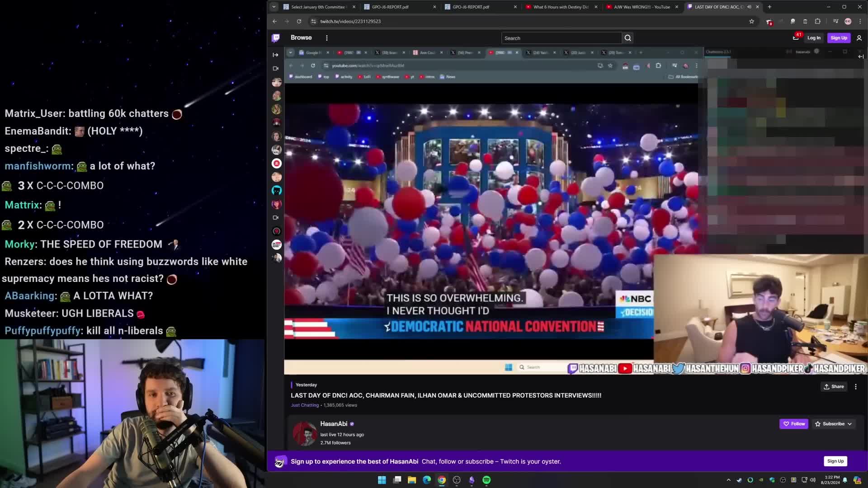The height and width of the screenshot is (488, 868).
Task: Open the HasanAbi channel name link
Action: [x=334, y=424]
